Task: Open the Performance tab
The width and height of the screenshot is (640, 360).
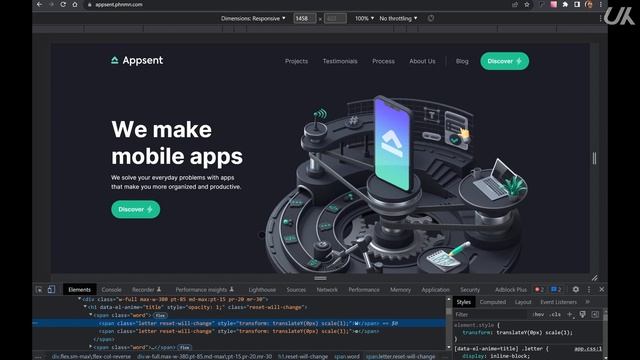Action: click(364, 289)
